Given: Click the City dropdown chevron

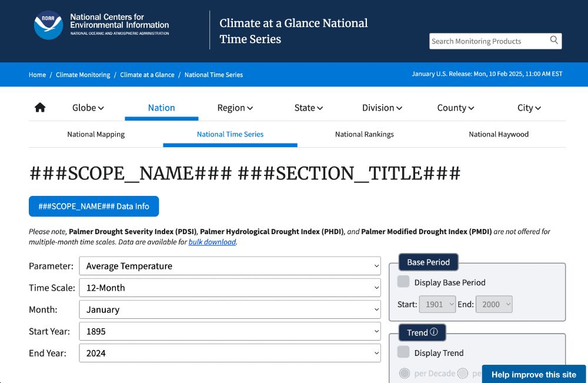Looking at the screenshot, I should click(x=538, y=108).
